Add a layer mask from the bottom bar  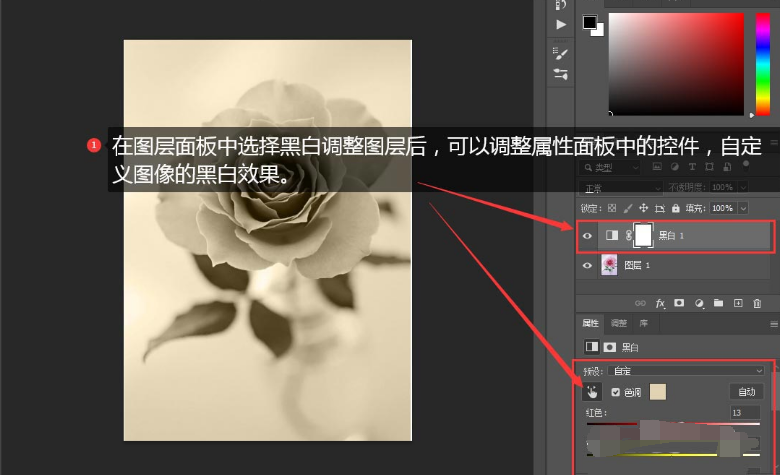coord(679,302)
